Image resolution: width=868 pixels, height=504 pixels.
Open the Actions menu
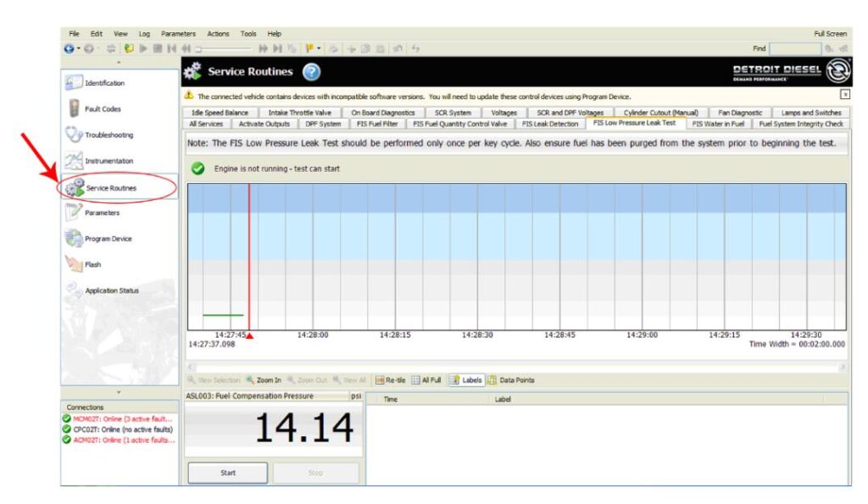point(218,34)
